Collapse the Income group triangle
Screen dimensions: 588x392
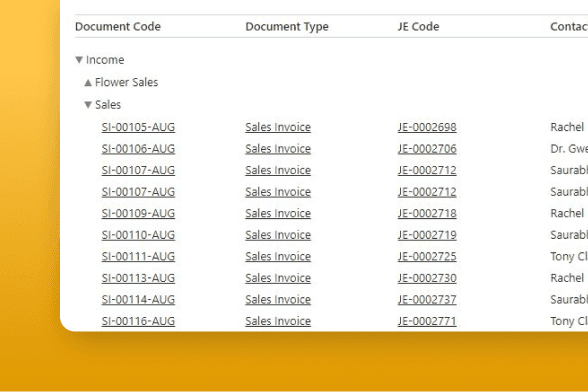[x=79, y=60]
